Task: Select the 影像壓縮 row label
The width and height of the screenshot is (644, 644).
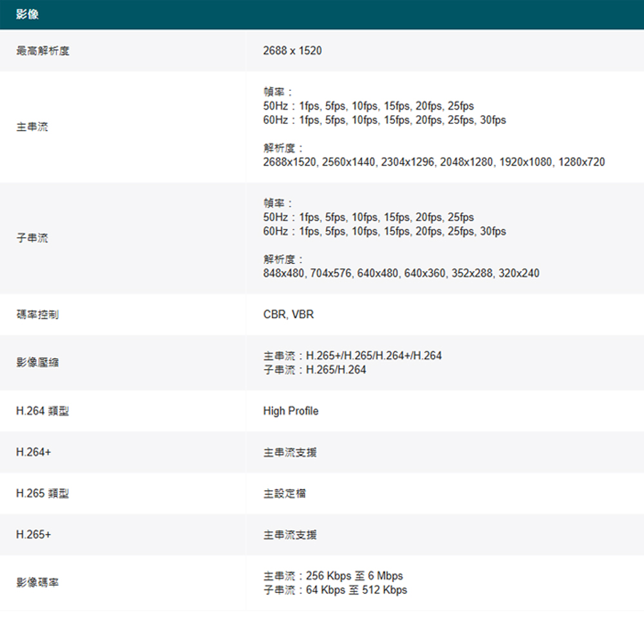Action: point(37,362)
